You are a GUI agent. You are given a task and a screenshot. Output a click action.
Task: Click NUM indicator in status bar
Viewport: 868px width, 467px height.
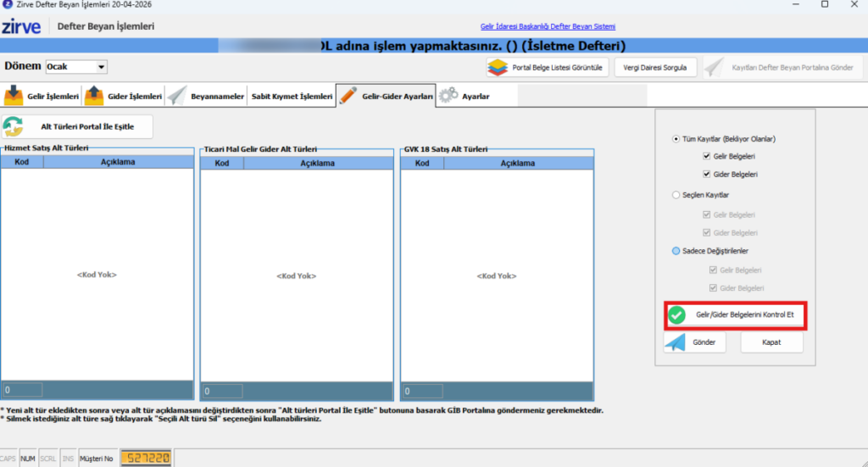28,459
